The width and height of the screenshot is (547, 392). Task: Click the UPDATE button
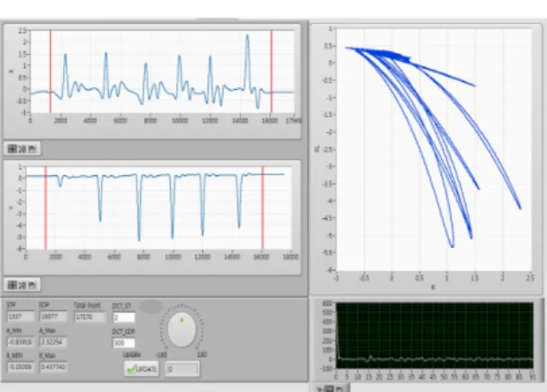pos(141,369)
